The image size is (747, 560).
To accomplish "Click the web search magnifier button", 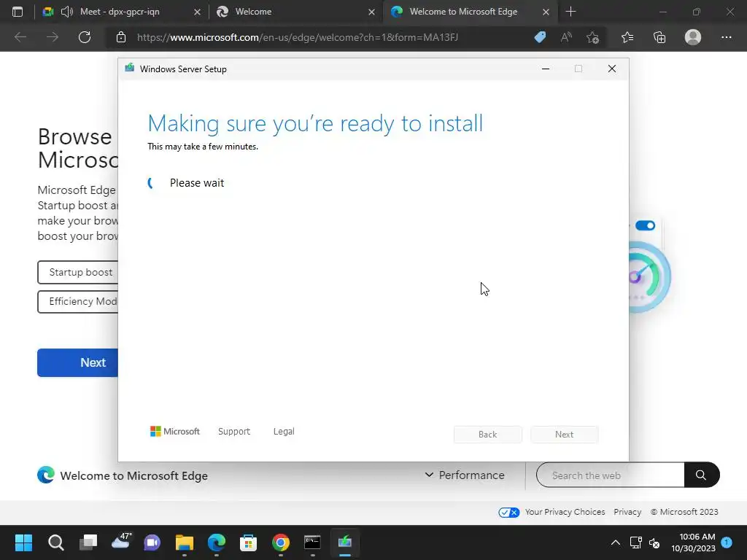I will tap(701, 475).
